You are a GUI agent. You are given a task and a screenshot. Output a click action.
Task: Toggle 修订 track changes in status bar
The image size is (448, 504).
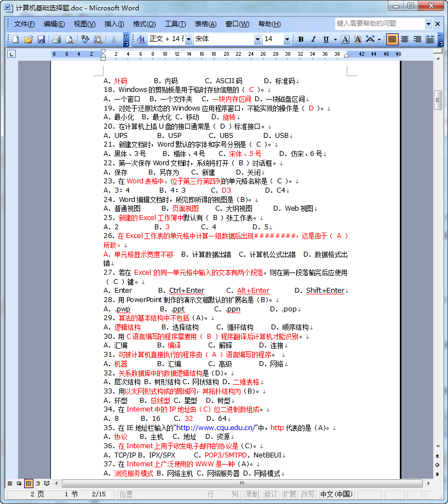(x=271, y=494)
